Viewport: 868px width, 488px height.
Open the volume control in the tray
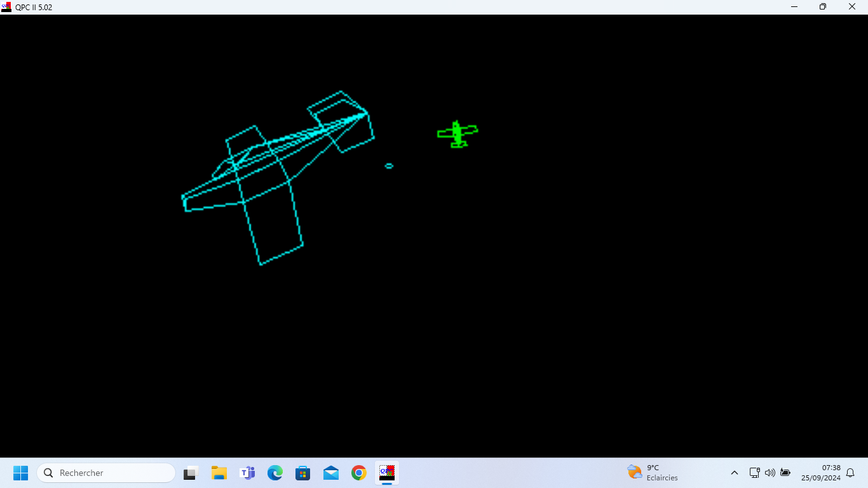click(770, 473)
